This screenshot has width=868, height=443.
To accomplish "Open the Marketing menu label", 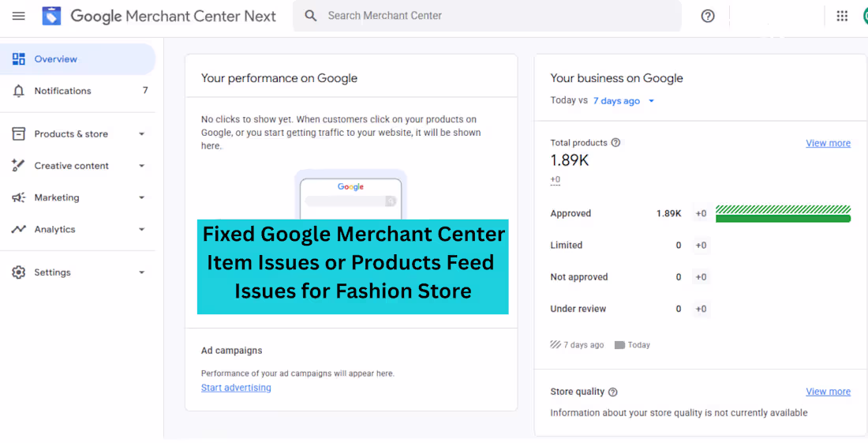I will [57, 197].
